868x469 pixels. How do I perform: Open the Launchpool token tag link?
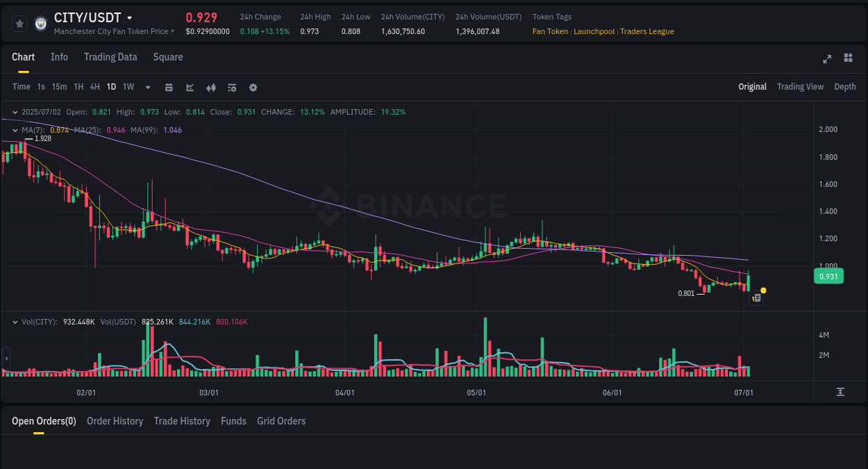point(594,31)
